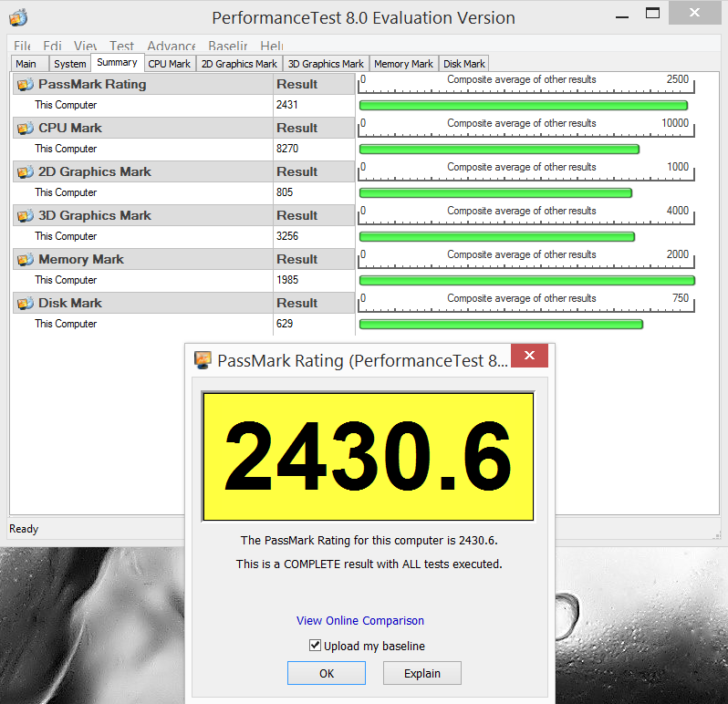Select the Disk Mark header row
Image resolution: width=728 pixels, height=704 pixels.
coord(183,304)
